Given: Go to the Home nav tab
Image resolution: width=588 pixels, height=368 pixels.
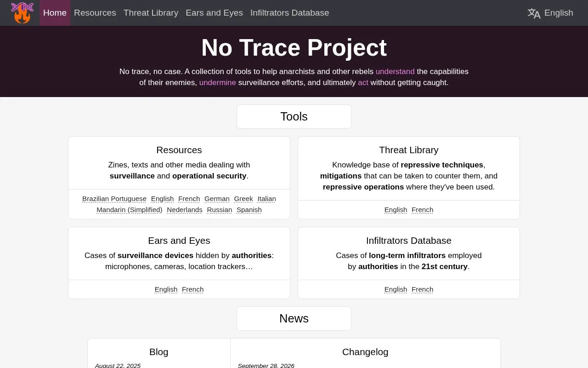Looking at the screenshot, I should pos(55,13).
